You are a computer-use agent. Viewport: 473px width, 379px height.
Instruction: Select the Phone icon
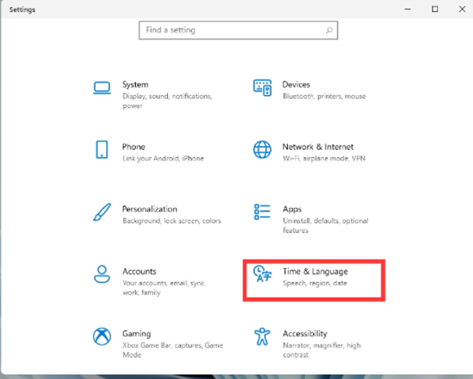coord(102,150)
